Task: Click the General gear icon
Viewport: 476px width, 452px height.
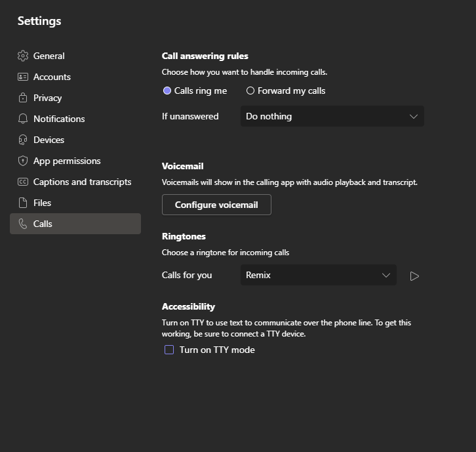Action: (x=23, y=56)
